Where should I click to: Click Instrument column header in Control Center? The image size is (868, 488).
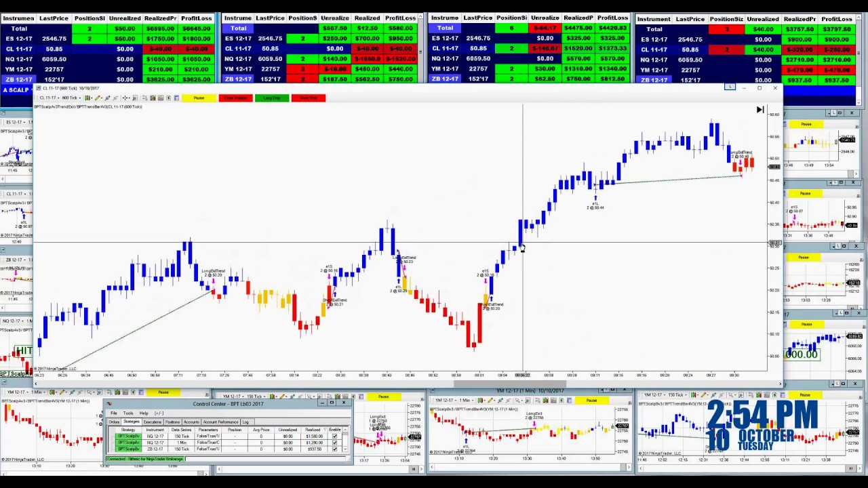(155, 430)
